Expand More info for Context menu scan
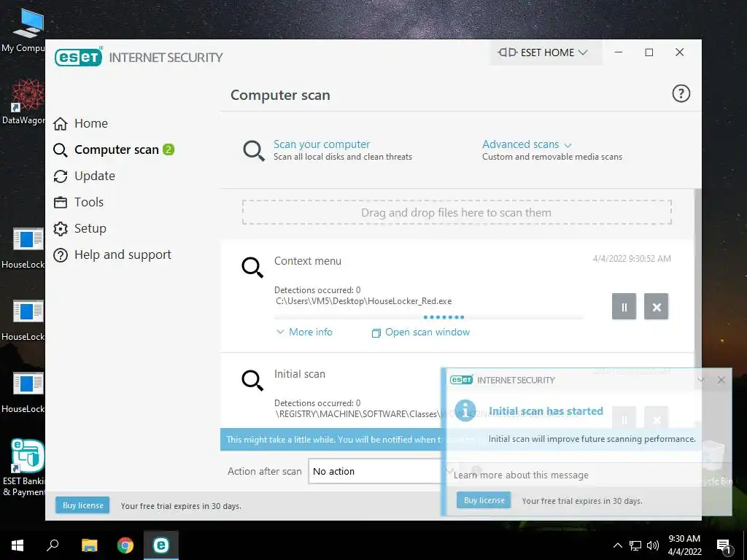 pyautogui.click(x=304, y=332)
